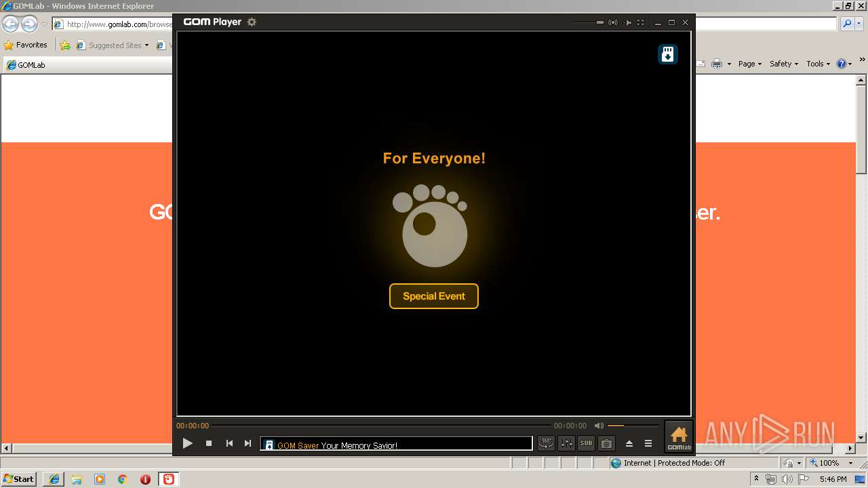The width and height of the screenshot is (868, 488).
Task: Open Google Chrome from taskbar
Action: [x=123, y=479]
